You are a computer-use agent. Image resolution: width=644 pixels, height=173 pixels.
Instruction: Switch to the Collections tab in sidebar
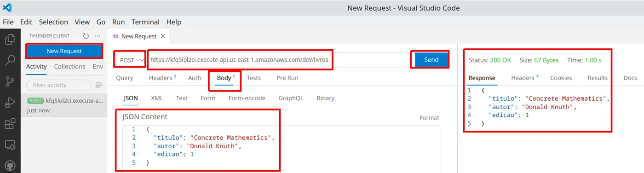point(69,67)
